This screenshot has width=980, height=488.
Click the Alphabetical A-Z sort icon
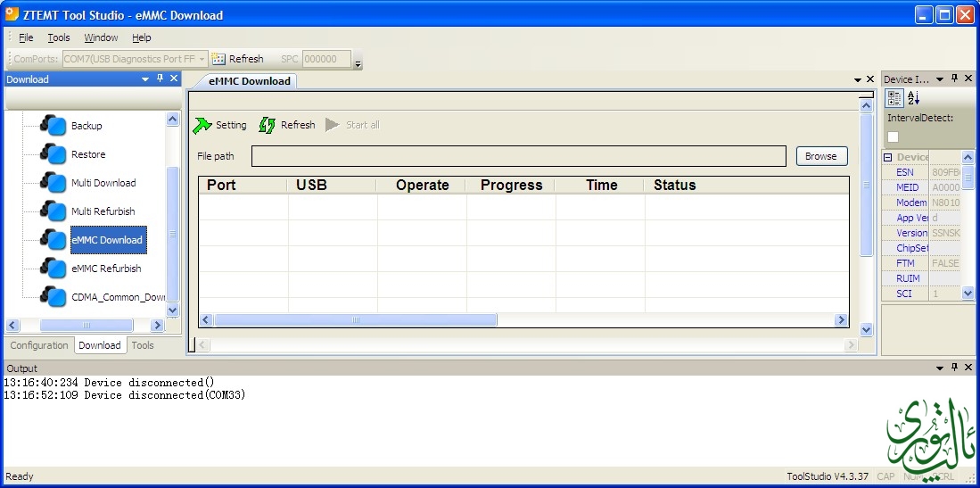pos(913,98)
